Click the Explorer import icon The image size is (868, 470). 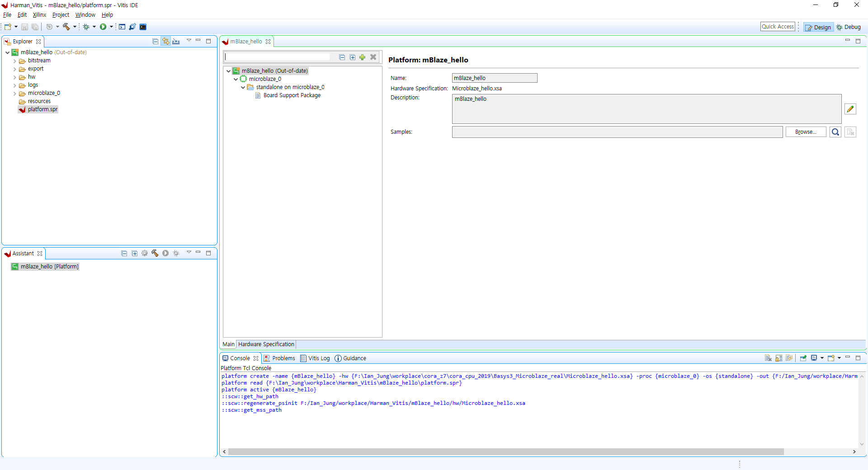click(176, 41)
